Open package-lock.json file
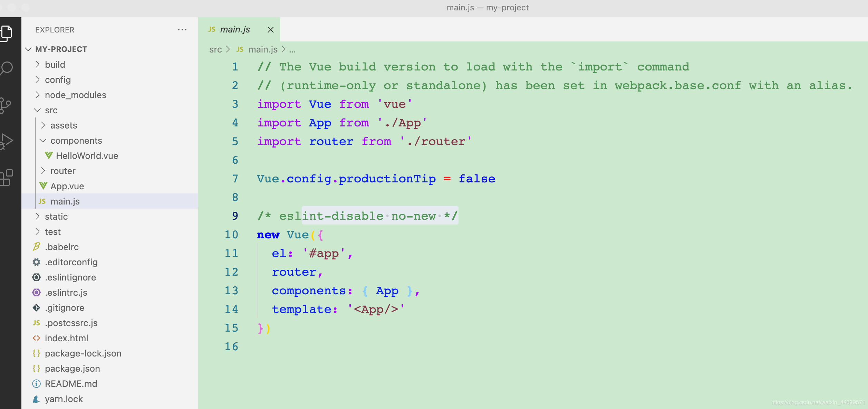The image size is (868, 409). (x=110, y=353)
